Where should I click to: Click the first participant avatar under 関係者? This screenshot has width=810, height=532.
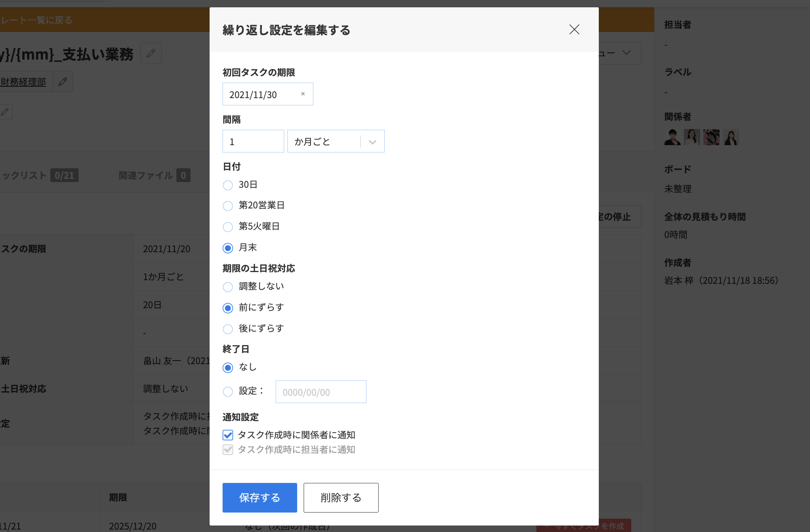(x=672, y=137)
